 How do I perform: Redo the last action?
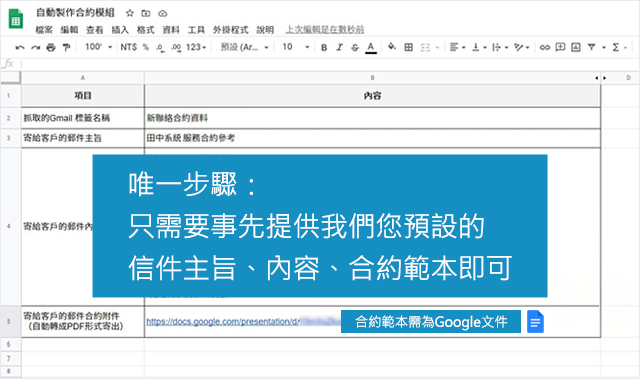36,47
